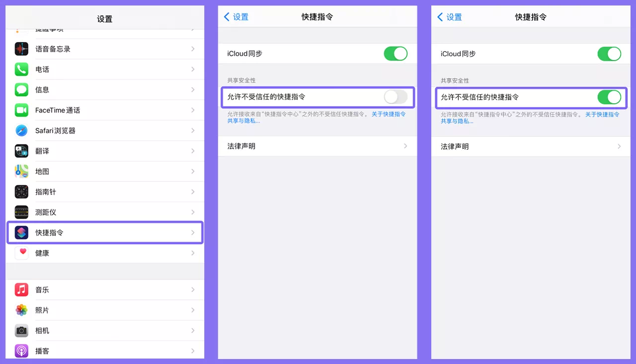Click iCloud同步 label in right screen
Viewport: 636px width, 364px height.
point(458,54)
